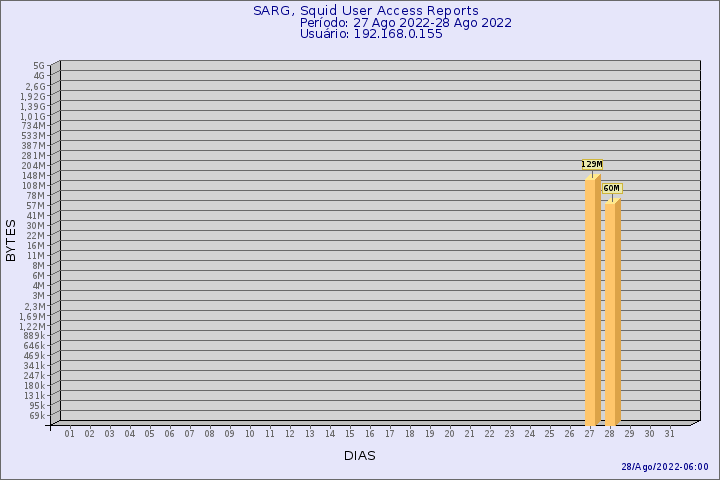Image resolution: width=720 pixels, height=480 pixels.
Task: Click the 60M bar value label
Action: (x=612, y=188)
